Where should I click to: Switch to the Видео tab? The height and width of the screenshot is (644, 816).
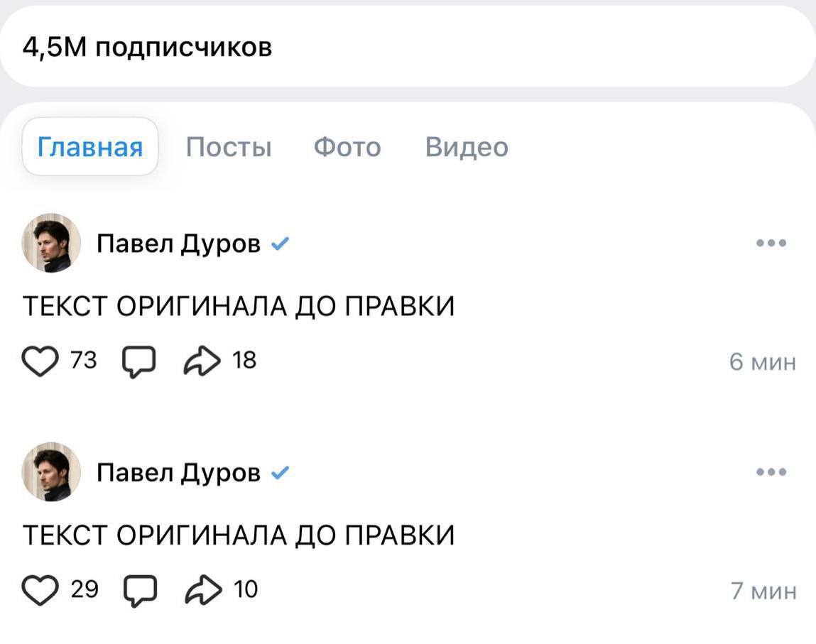(x=467, y=147)
